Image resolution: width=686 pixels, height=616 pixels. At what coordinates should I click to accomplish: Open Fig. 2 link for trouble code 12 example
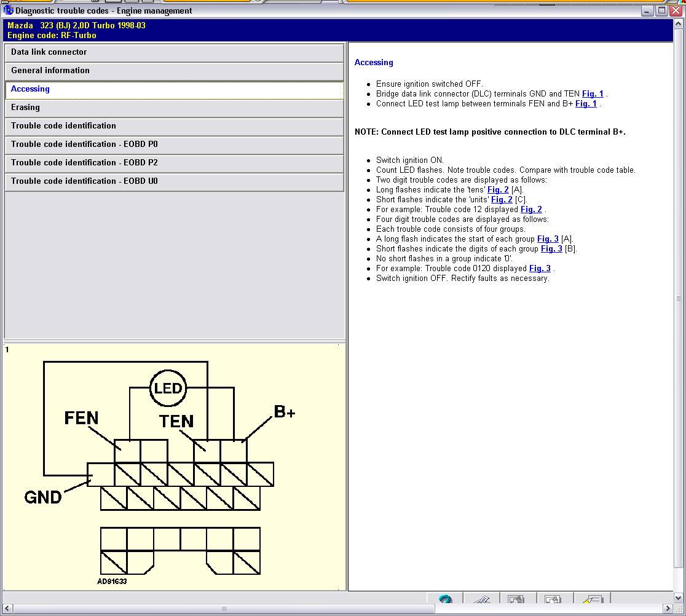tap(531, 209)
